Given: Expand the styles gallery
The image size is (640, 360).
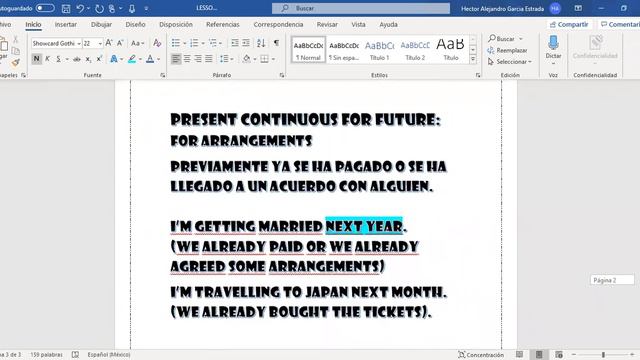Looking at the screenshot, I should point(473,59).
